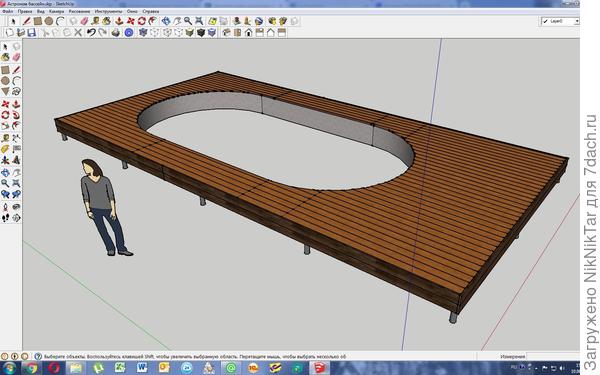Open the Окно menu
This screenshot has height=375, width=600.
pyautogui.click(x=132, y=11)
